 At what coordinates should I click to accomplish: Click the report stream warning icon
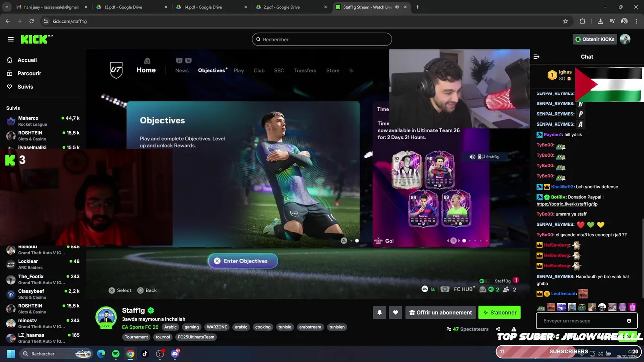point(514,329)
